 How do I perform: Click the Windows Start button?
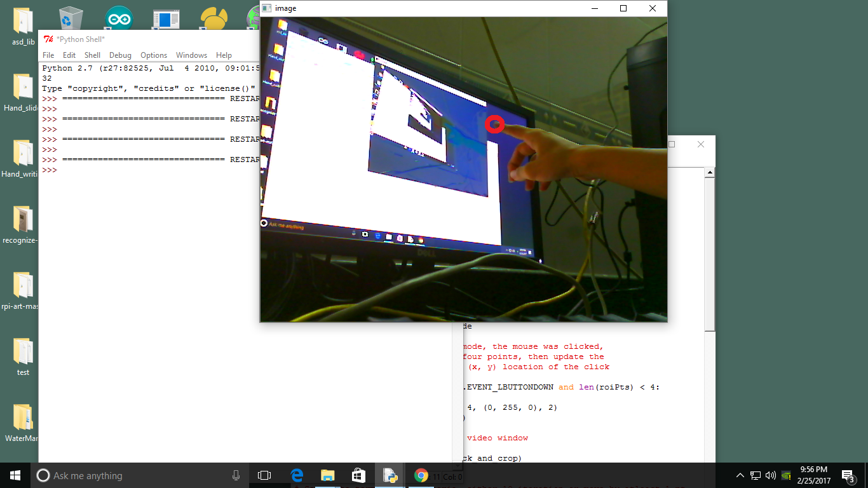click(15, 475)
